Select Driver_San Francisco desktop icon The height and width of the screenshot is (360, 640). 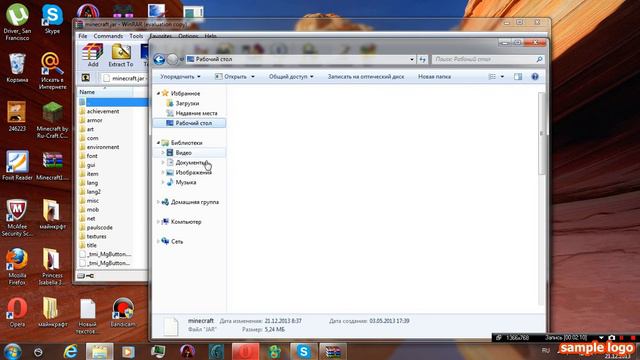pyautogui.click(x=17, y=22)
